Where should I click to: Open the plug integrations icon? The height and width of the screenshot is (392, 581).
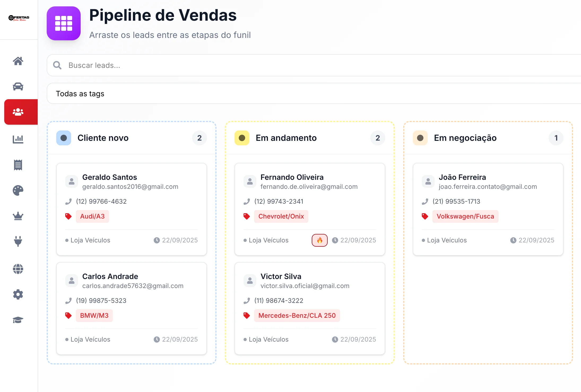18,241
